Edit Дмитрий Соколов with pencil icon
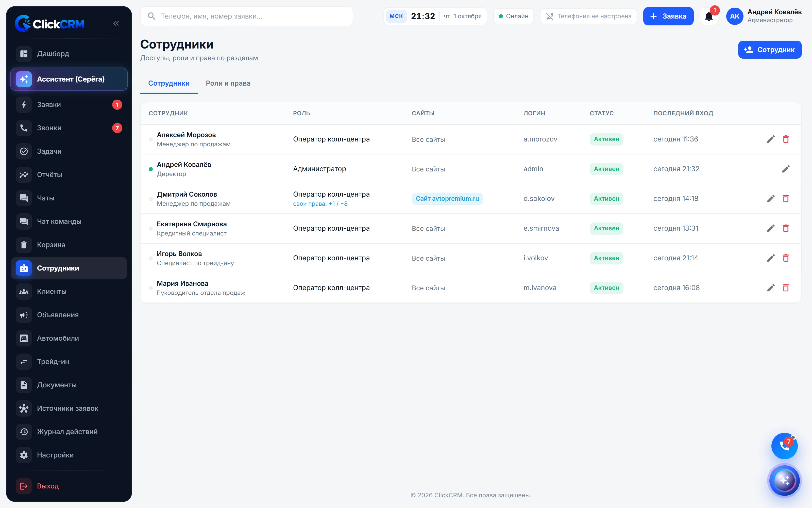The image size is (812, 508). (x=771, y=199)
